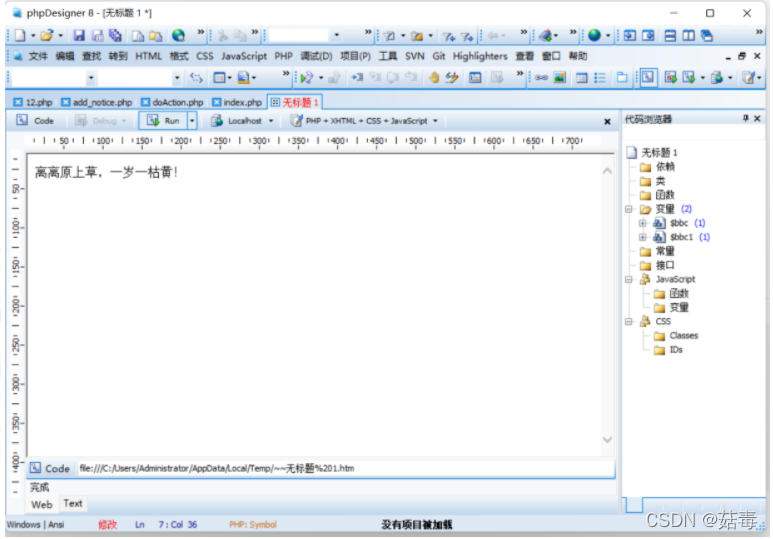This screenshot has height=539, width=773.
Task: Click the cascade windows icon
Action: click(707, 36)
